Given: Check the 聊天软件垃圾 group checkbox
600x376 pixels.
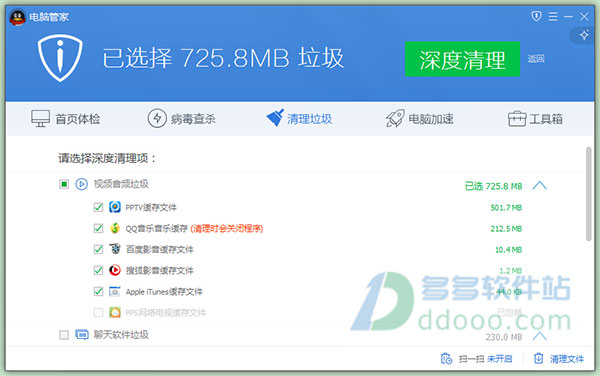Looking at the screenshot, I should [x=64, y=335].
